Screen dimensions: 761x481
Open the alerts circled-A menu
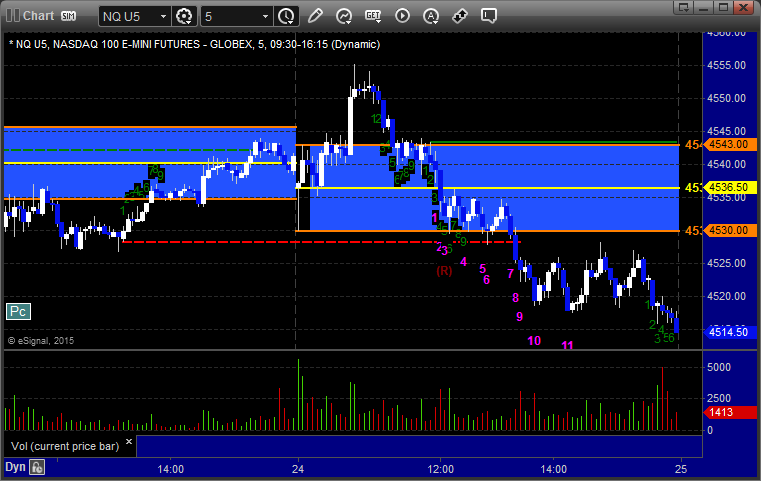(x=430, y=17)
